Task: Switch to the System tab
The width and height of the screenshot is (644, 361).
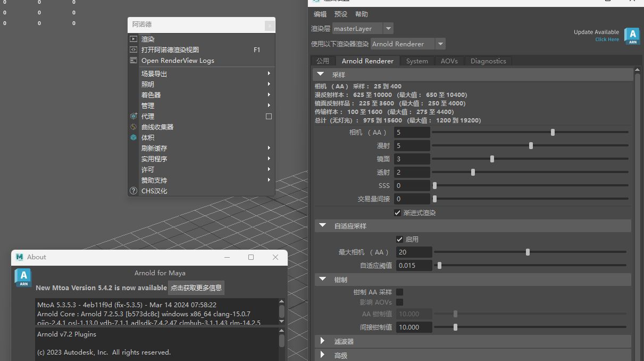Action: [417, 61]
